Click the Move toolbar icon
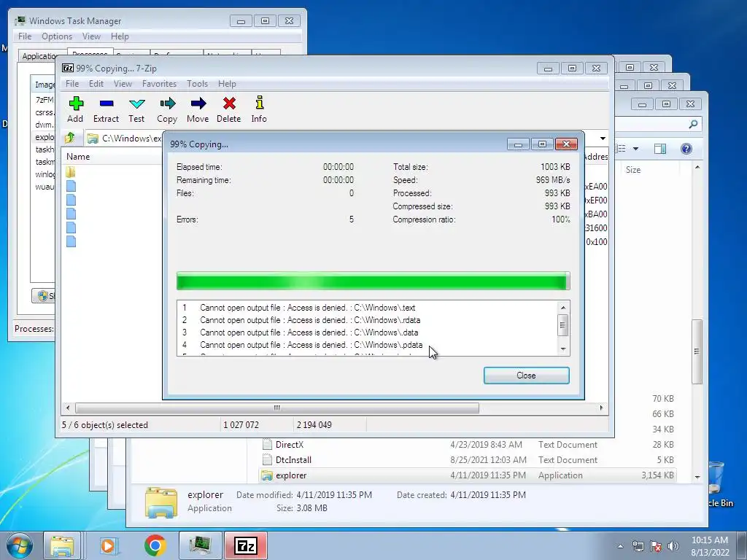The height and width of the screenshot is (560, 747). [198, 109]
